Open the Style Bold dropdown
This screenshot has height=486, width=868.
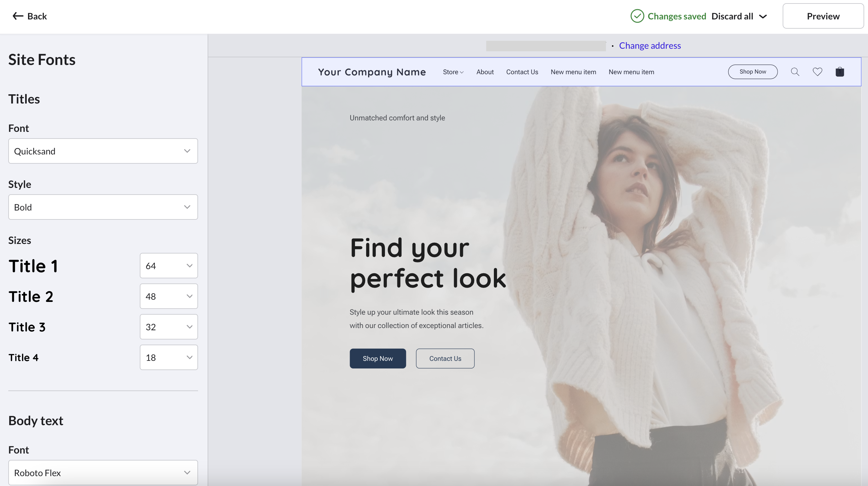[x=103, y=207]
